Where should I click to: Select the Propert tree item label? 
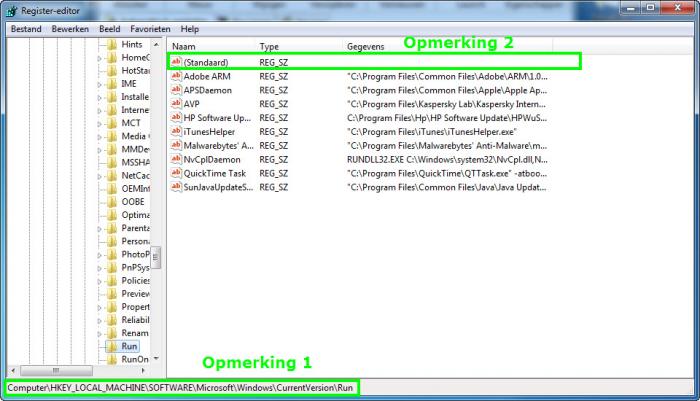(135, 307)
